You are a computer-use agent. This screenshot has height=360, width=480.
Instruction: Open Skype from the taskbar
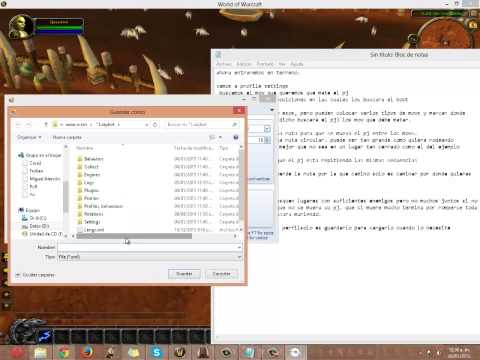(157, 352)
